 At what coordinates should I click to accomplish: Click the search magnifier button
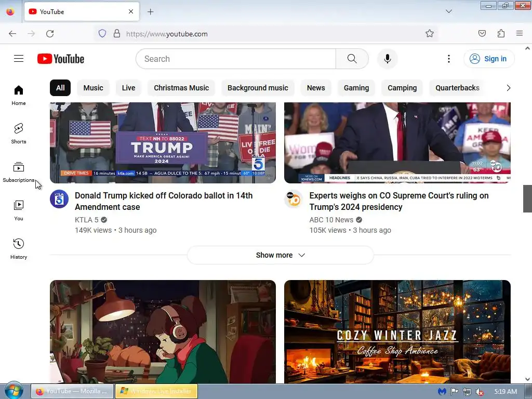352,59
